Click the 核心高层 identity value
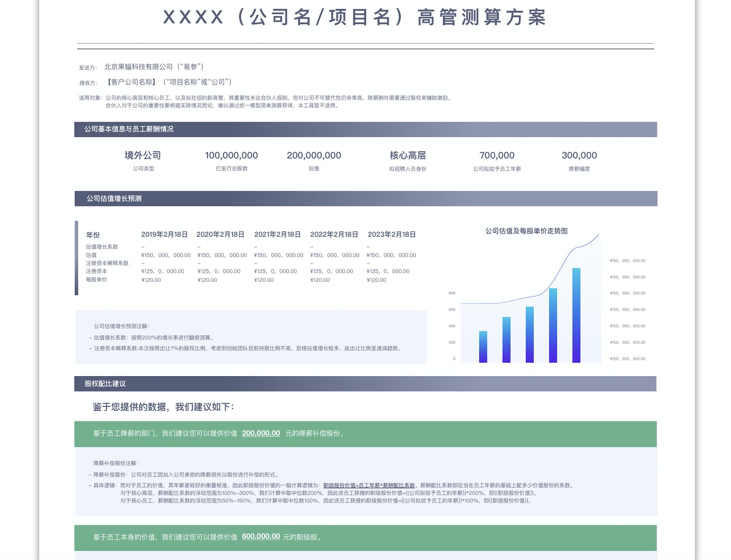This screenshot has width=731, height=560. (408, 155)
